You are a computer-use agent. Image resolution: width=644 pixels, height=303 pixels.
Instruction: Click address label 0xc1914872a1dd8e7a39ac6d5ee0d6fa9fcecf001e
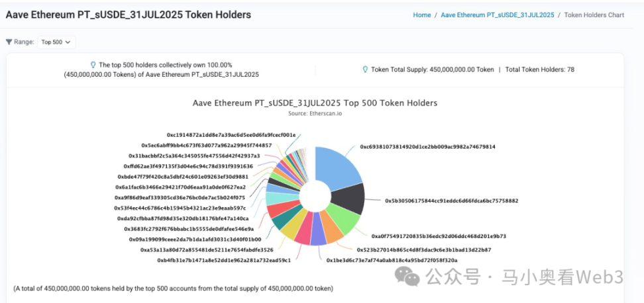tap(231, 135)
